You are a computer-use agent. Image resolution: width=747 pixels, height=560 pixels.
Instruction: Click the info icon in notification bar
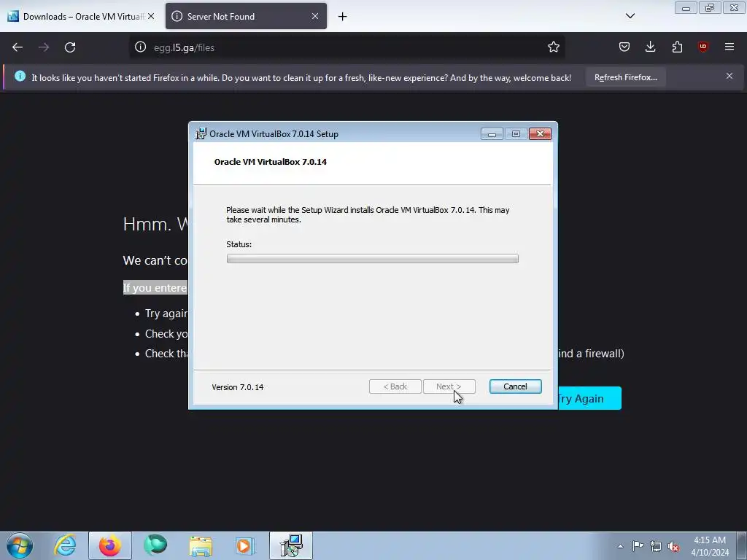tap(20, 76)
